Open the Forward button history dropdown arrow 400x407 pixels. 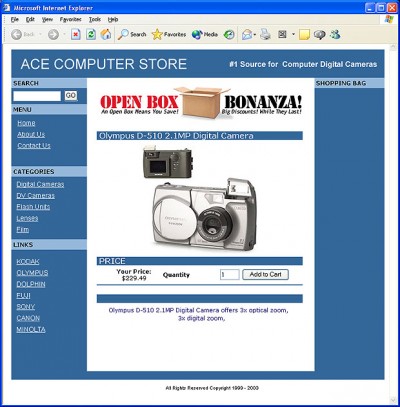[x=64, y=34]
